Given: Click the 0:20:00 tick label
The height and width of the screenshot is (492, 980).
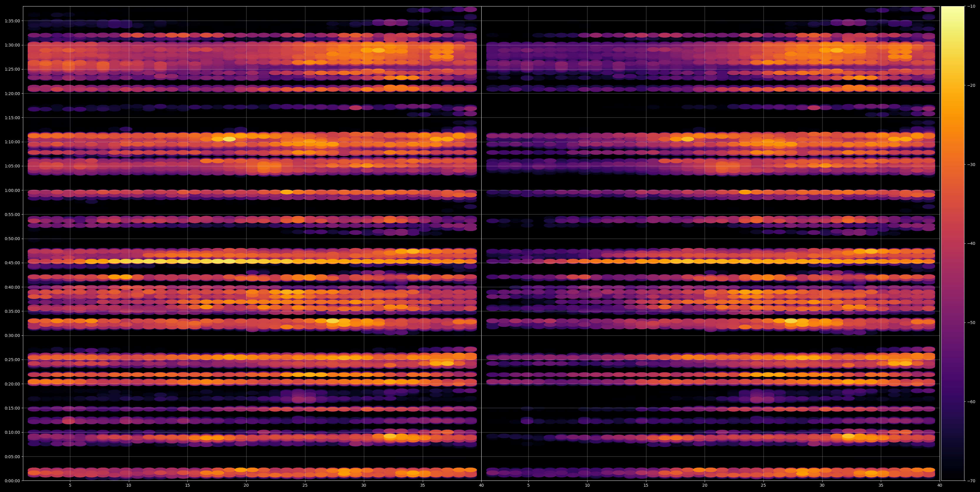Looking at the screenshot, I should (x=12, y=384).
